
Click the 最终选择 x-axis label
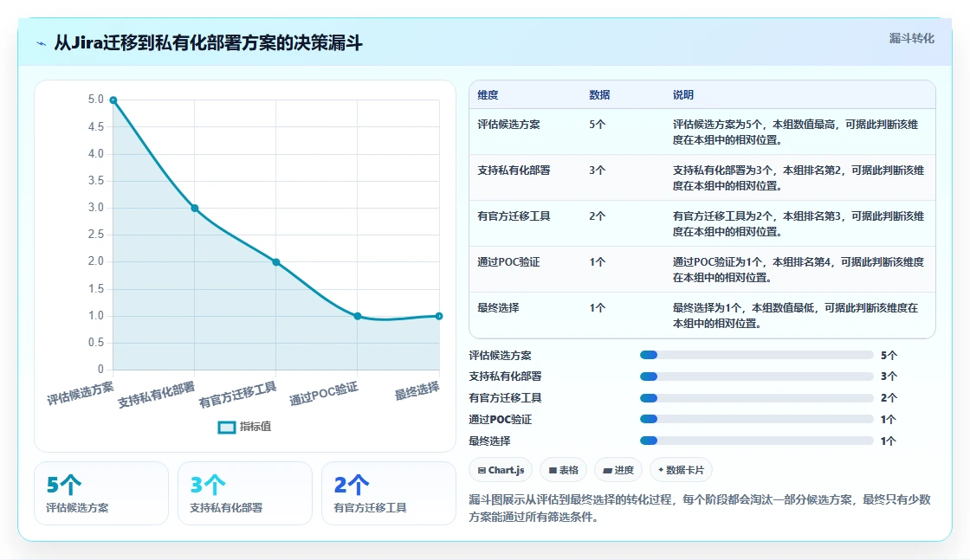tap(417, 390)
